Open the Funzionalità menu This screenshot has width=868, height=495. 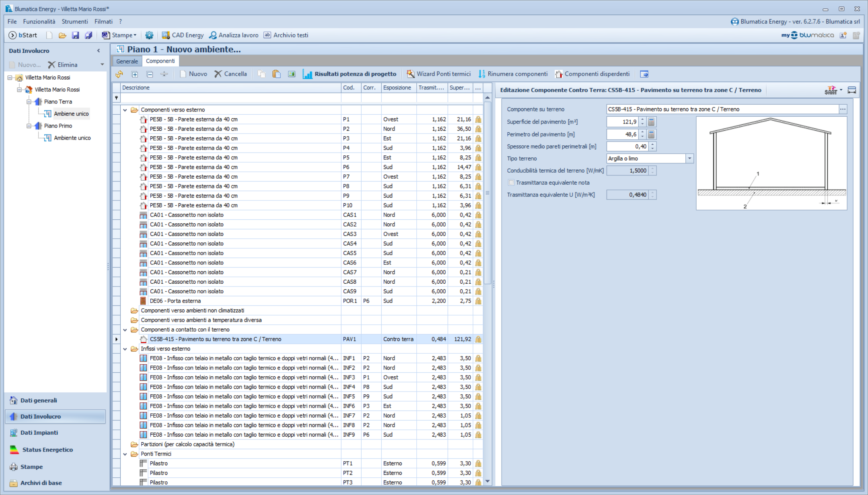coord(39,21)
